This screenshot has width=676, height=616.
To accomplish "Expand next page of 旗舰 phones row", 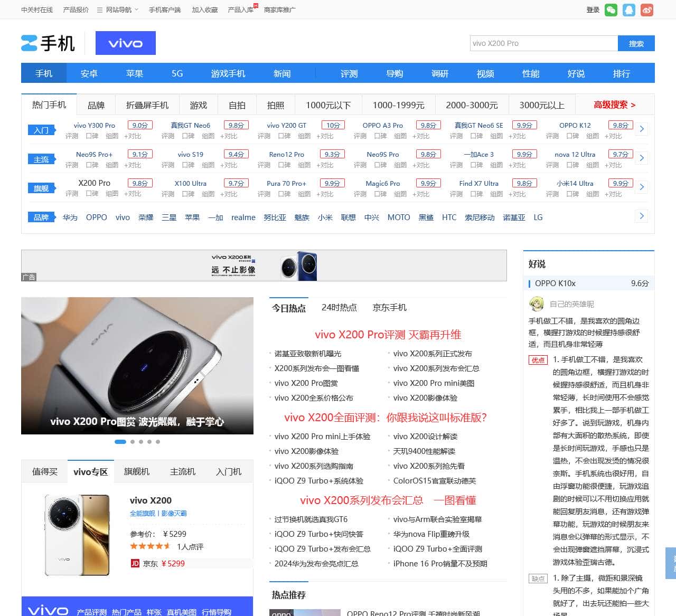I will click(x=642, y=187).
